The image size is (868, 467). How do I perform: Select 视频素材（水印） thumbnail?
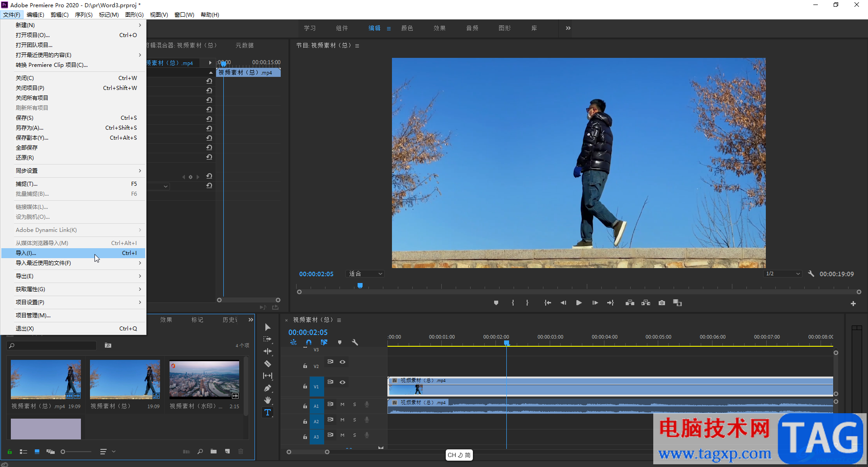click(204, 380)
